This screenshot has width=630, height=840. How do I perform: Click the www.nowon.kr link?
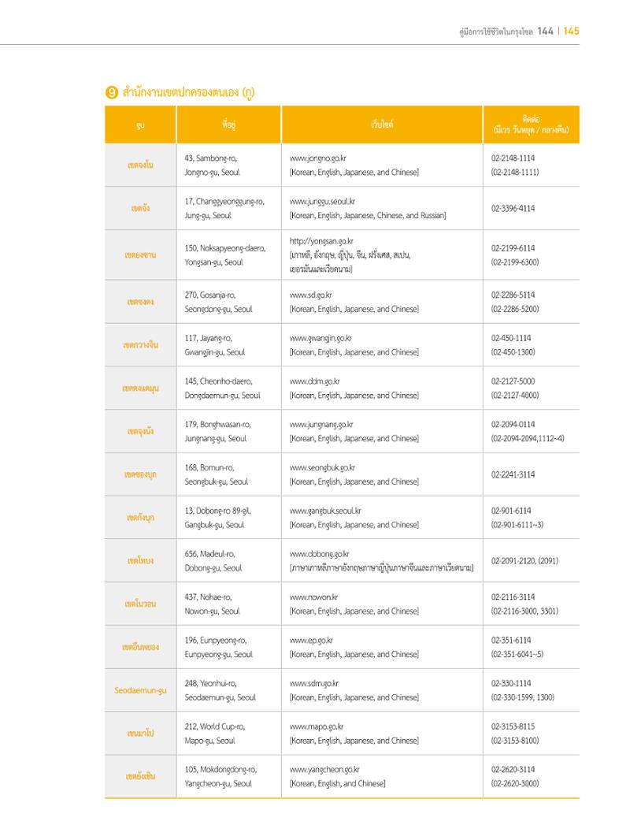313,597
